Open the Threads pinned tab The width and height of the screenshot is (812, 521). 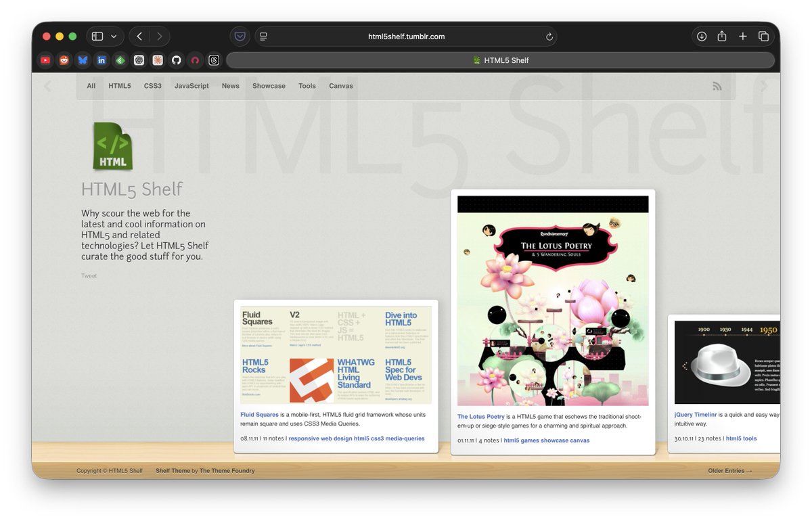pos(214,60)
